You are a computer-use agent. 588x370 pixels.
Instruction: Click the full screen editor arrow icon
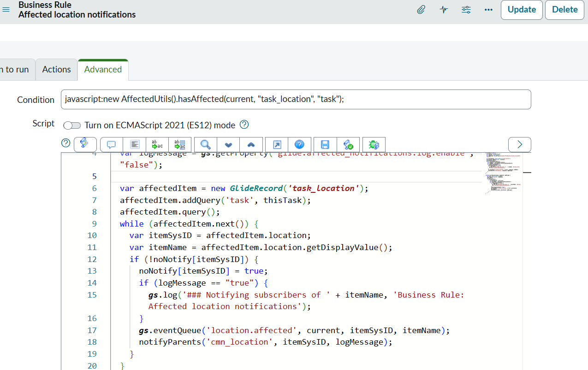coord(277,144)
